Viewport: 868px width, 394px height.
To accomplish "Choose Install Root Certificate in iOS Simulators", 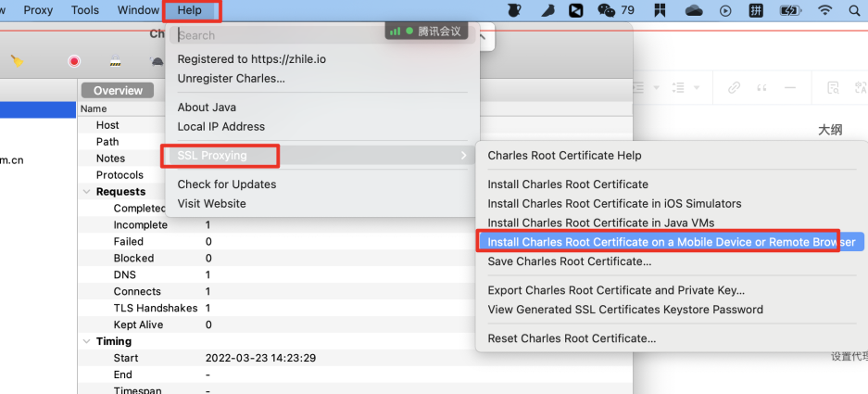I will tap(672, 204).
